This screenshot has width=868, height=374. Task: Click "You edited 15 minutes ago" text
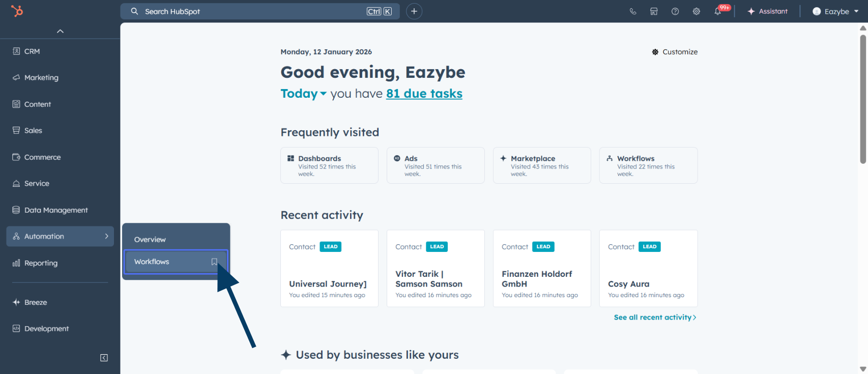pos(327,295)
